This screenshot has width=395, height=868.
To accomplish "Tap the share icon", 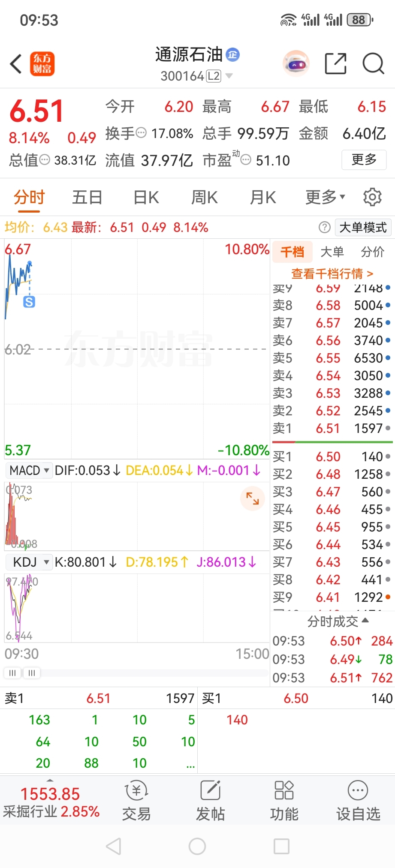I will [335, 64].
